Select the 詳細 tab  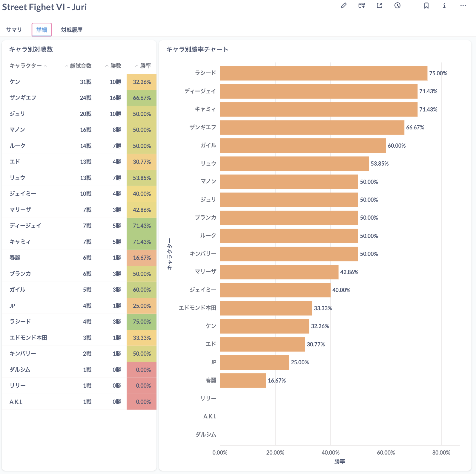click(x=42, y=30)
